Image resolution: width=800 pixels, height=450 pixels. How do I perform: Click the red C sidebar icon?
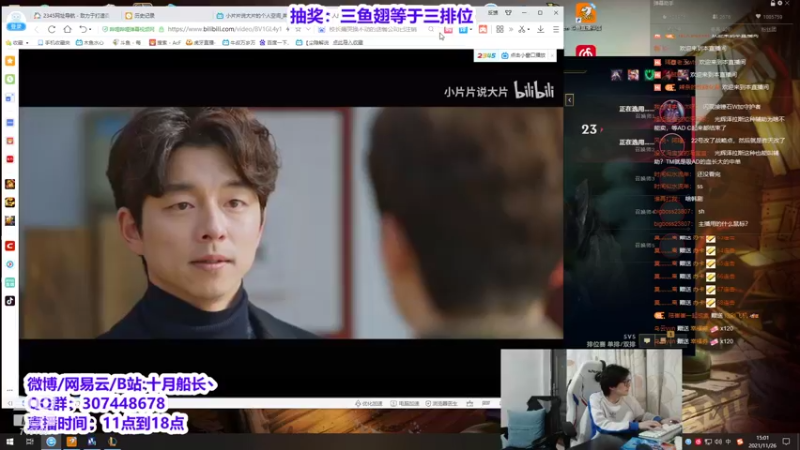[10, 246]
